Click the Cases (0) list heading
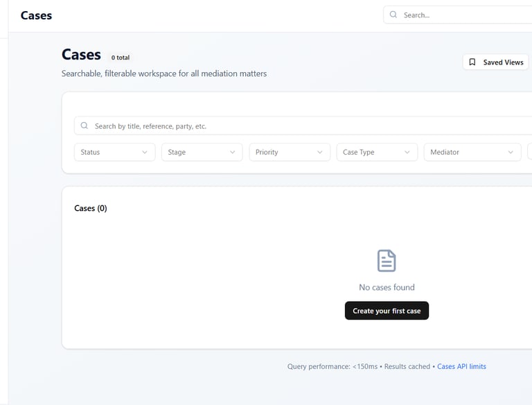The width and height of the screenshot is (532, 405). 91,208
